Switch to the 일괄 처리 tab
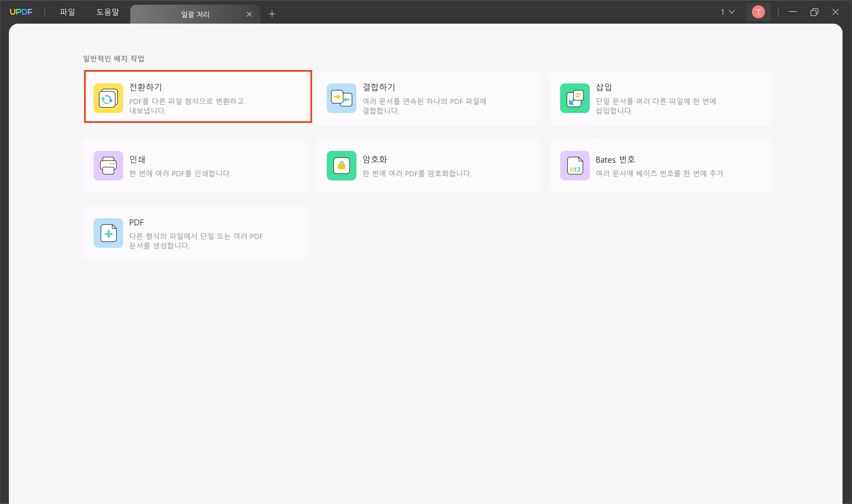This screenshot has height=504, width=852. (195, 14)
